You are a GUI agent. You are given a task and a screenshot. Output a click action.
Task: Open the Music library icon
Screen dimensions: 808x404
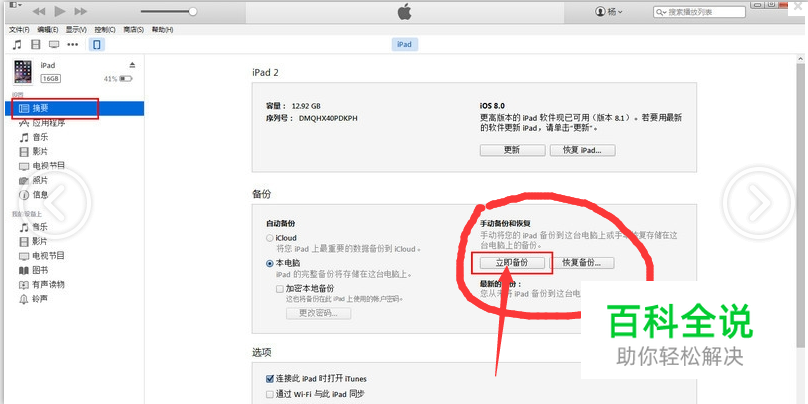(18, 44)
